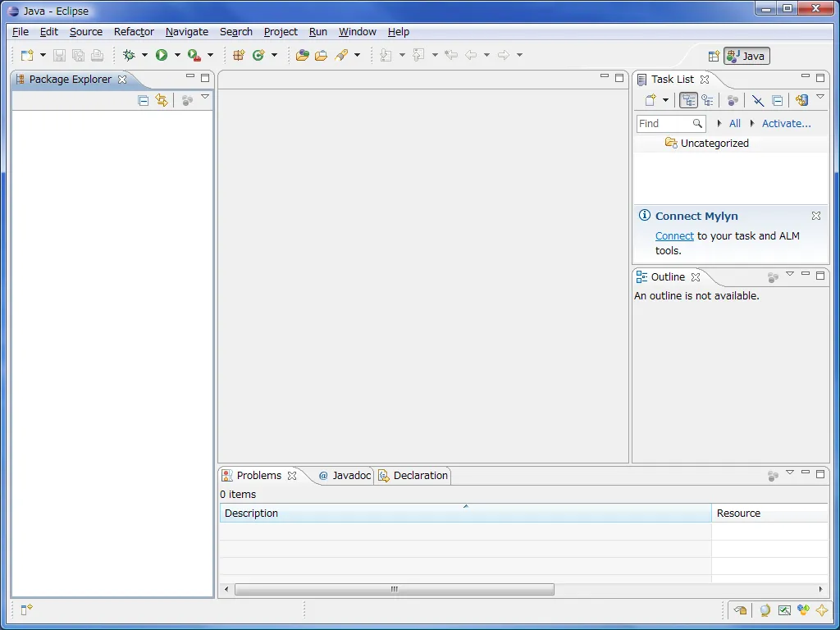Click the Back navigation arrow
840x630 pixels.
(471, 55)
